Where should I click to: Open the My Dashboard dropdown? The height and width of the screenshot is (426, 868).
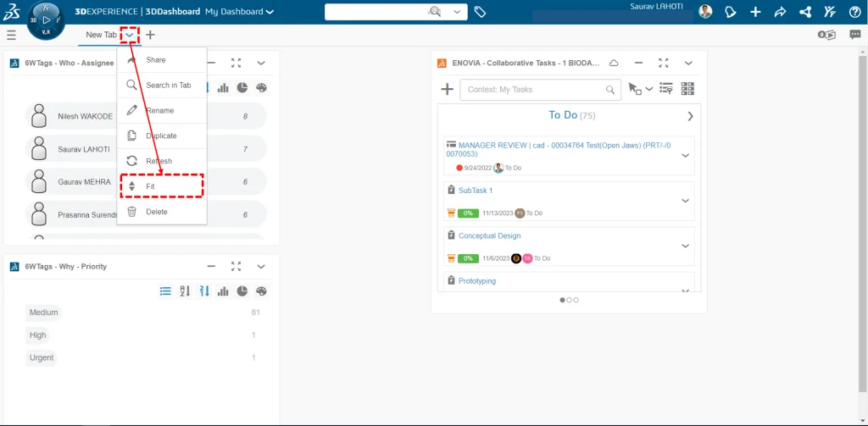pyautogui.click(x=240, y=12)
